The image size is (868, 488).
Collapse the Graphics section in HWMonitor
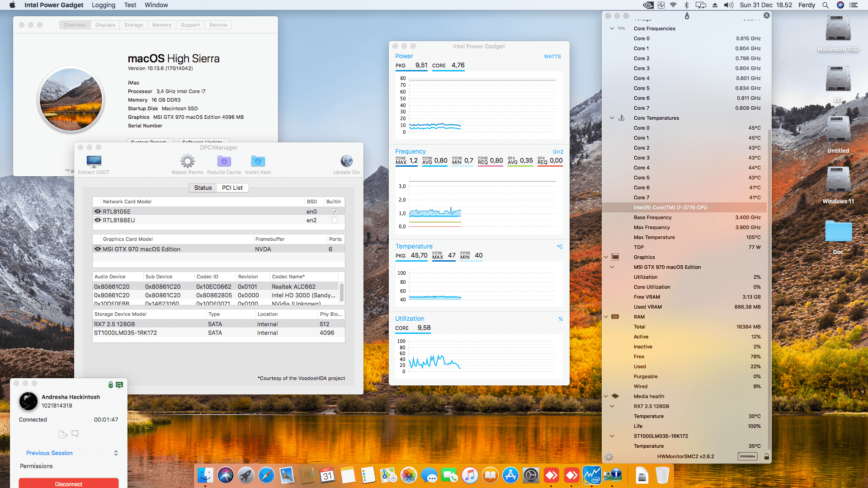click(606, 257)
